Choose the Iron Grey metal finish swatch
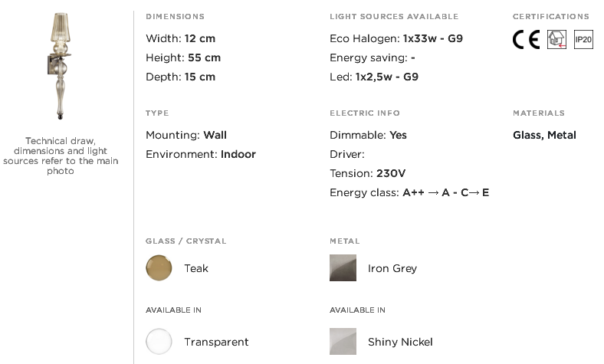 (x=343, y=267)
